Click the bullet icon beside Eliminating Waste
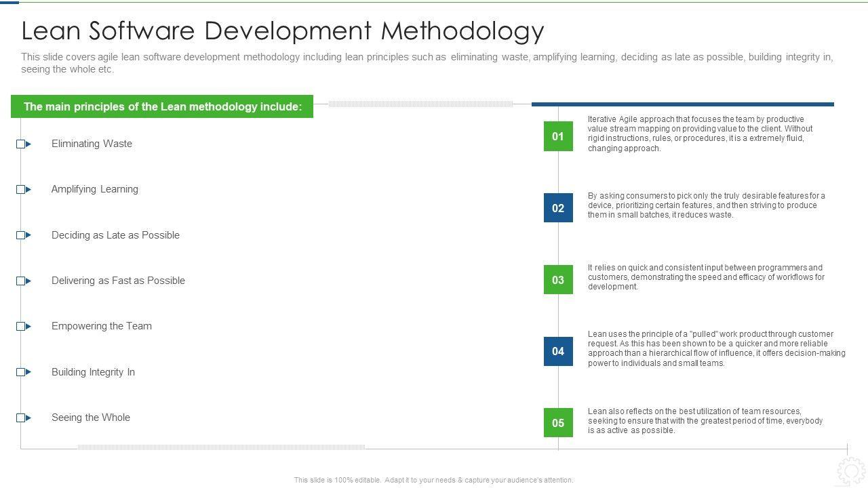868x488 pixels. pyautogui.click(x=23, y=144)
